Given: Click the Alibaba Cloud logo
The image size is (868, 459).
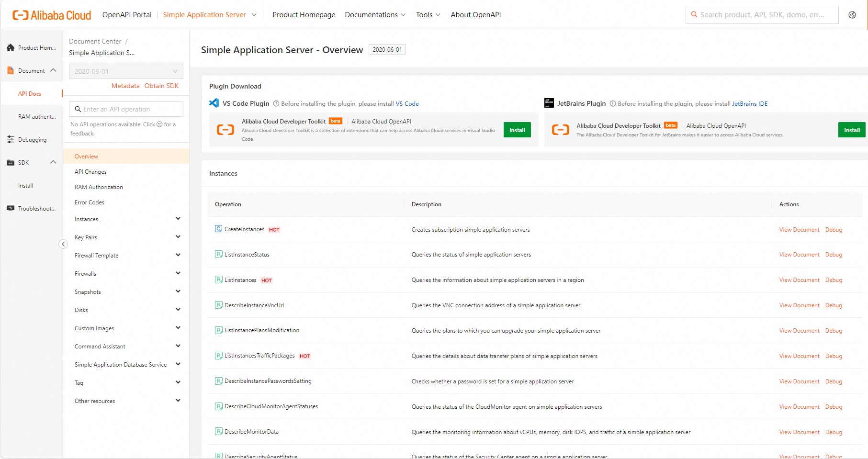Looking at the screenshot, I should pos(52,15).
